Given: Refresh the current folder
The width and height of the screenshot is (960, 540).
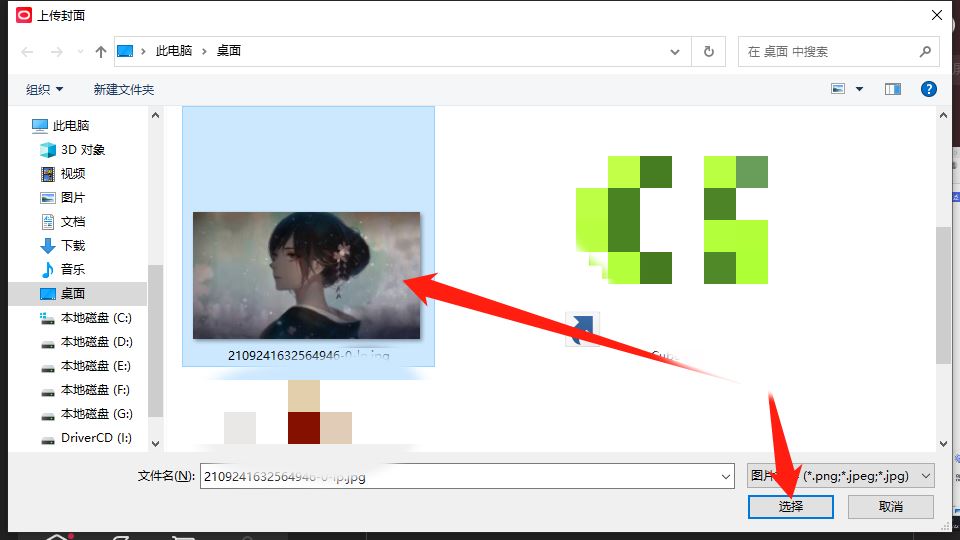Looking at the screenshot, I should (x=709, y=51).
